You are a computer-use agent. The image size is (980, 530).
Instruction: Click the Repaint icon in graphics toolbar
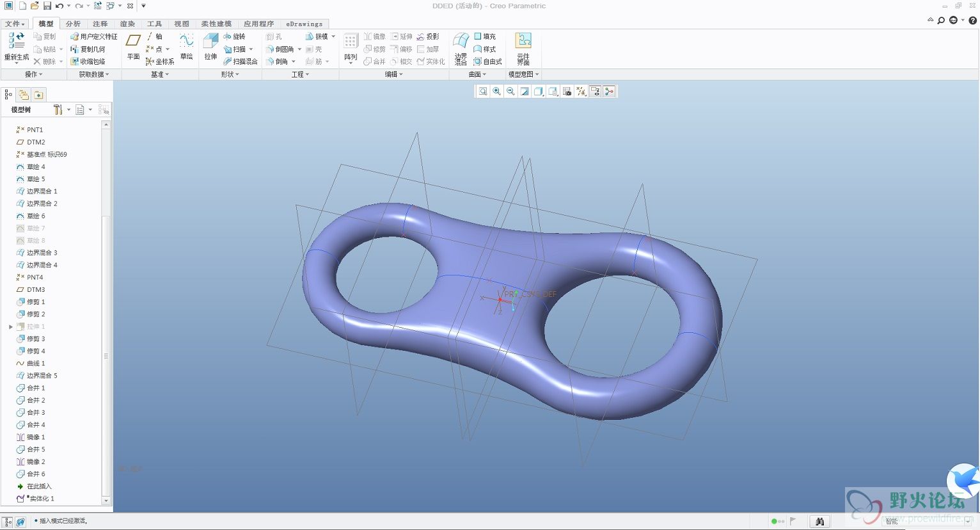point(525,92)
